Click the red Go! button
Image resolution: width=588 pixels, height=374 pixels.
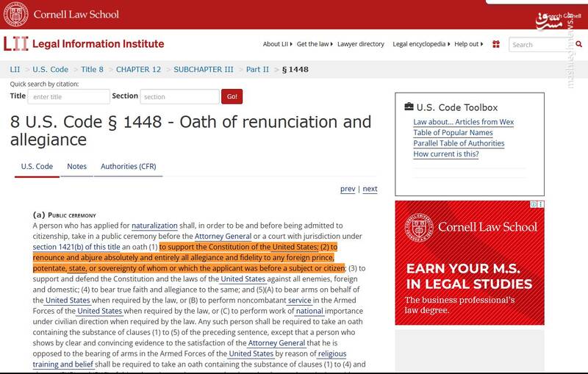(x=232, y=96)
